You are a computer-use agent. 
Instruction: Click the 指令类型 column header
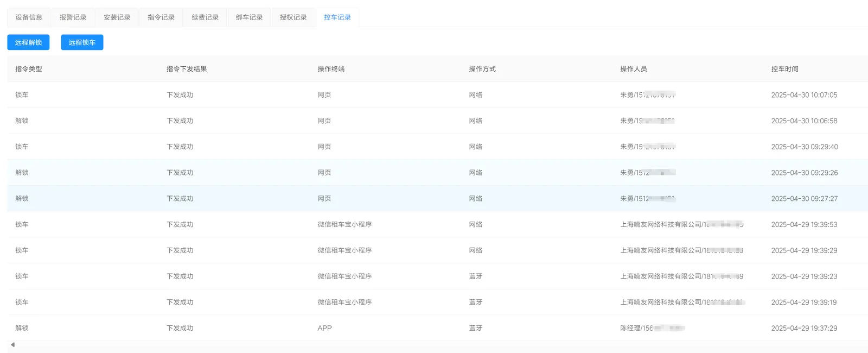point(29,69)
